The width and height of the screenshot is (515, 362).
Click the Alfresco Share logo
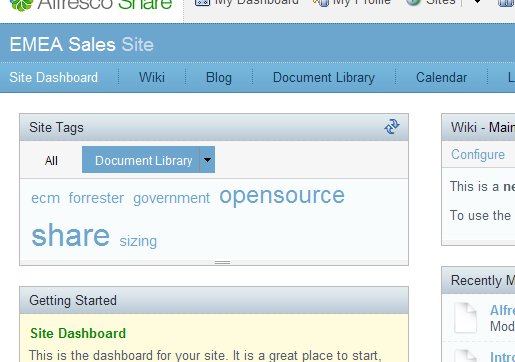coord(91,5)
